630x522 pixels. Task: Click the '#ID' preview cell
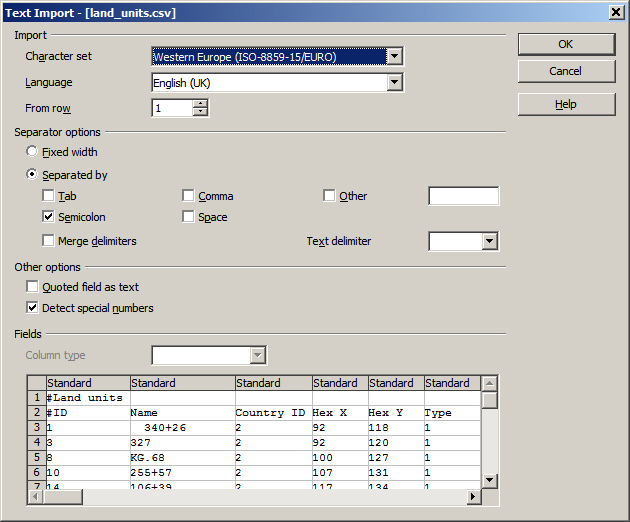pyautogui.click(x=88, y=413)
